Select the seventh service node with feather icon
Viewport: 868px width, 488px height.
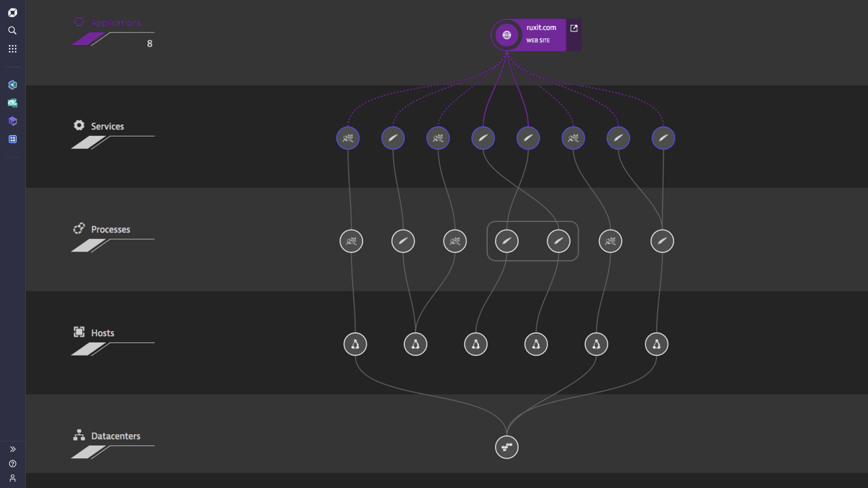click(618, 138)
